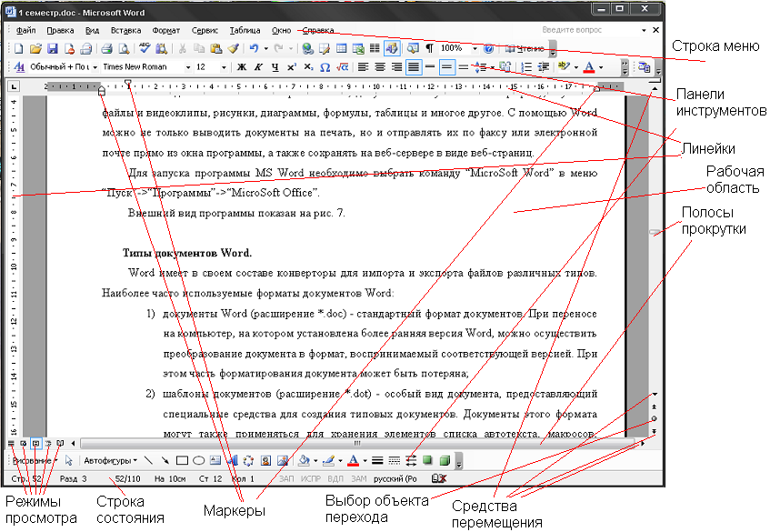Open the Columns button

(x=375, y=48)
